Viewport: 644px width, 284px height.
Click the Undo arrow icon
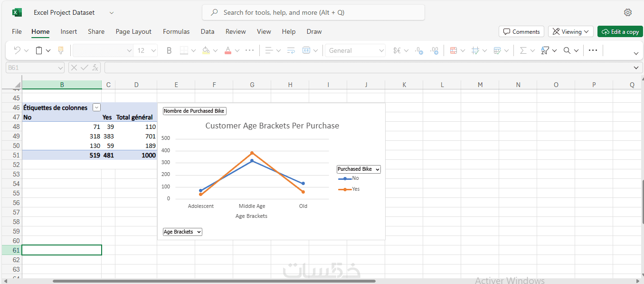point(17,50)
